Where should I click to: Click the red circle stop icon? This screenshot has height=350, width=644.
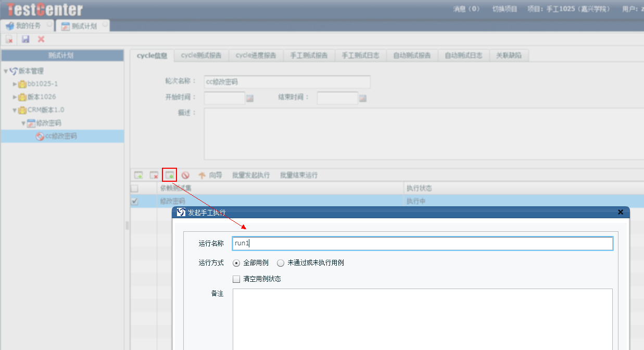click(x=185, y=176)
